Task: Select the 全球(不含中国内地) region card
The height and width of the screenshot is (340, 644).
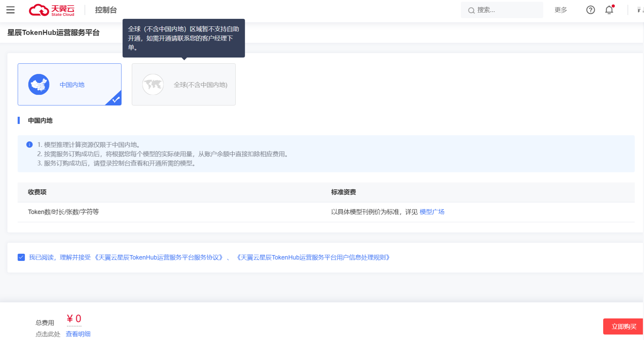Action: point(184,84)
